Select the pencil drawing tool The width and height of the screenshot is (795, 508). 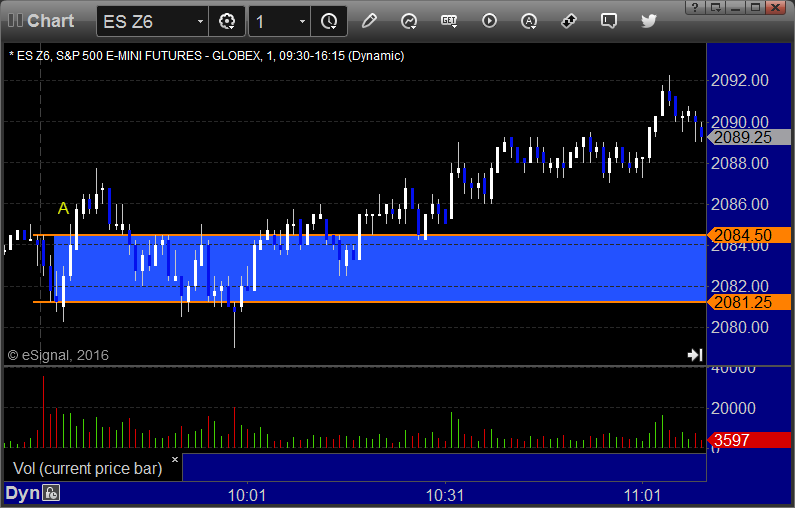(x=369, y=21)
